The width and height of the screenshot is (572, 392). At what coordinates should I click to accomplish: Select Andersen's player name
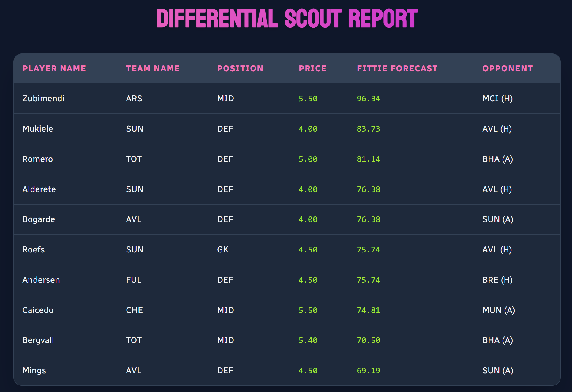(x=41, y=280)
